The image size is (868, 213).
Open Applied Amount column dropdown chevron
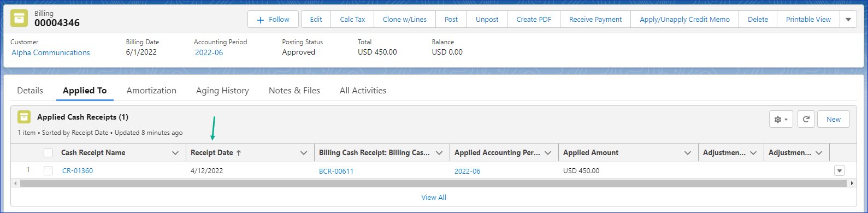click(x=688, y=153)
